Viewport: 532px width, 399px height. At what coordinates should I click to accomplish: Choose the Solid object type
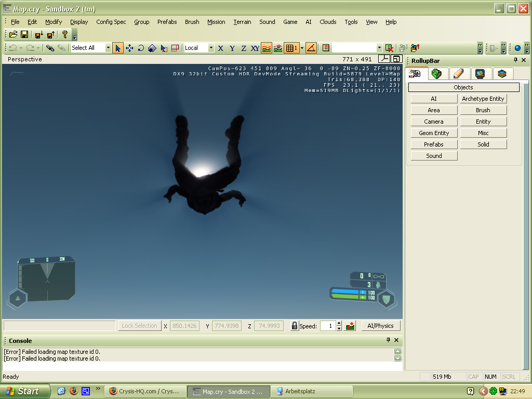click(x=483, y=144)
